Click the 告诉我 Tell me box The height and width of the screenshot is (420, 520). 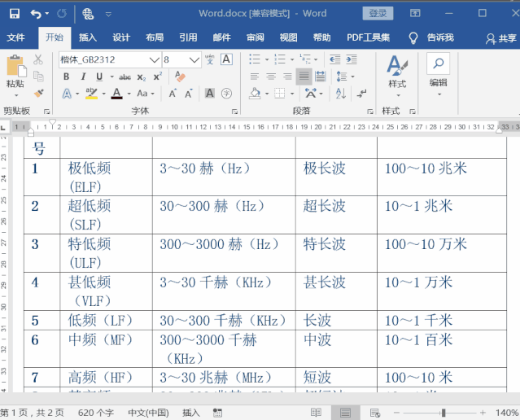(440, 37)
